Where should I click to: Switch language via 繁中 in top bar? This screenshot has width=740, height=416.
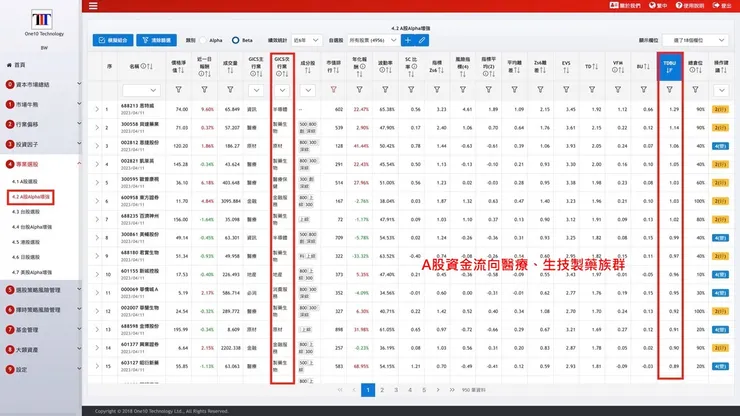tap(658, 6)
